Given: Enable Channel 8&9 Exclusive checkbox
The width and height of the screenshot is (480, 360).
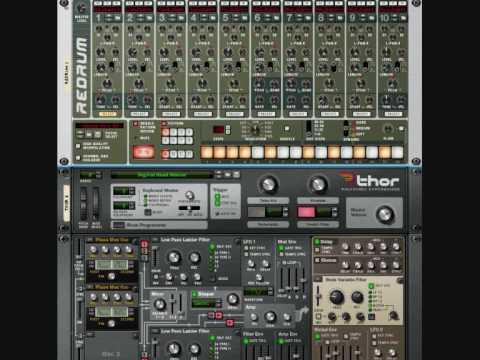Looking at the screenshot, I should 78,157.
